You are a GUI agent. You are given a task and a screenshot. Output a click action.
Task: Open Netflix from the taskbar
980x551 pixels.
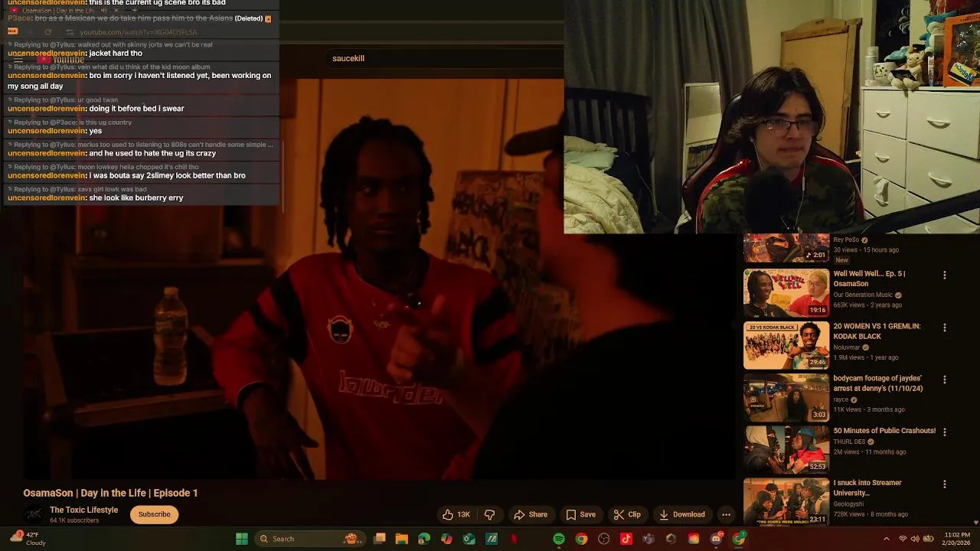514,539
